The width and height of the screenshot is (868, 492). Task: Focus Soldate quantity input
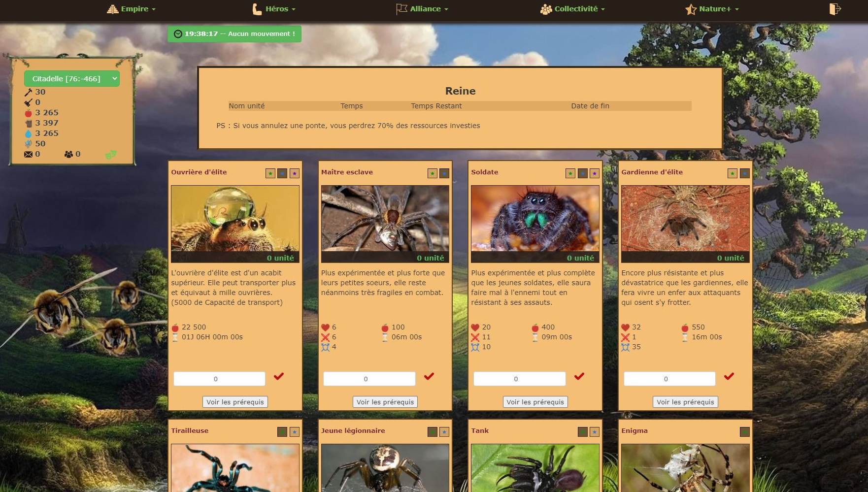519,379
